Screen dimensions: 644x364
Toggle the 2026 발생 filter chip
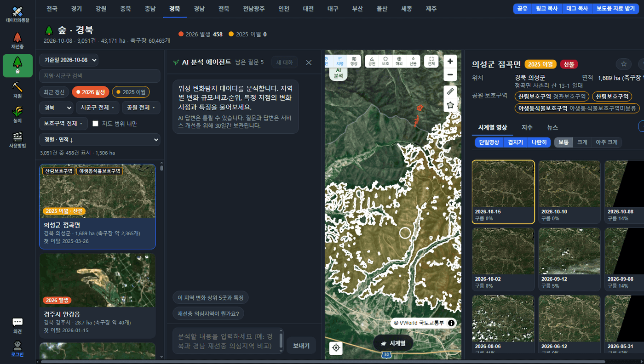90,92
